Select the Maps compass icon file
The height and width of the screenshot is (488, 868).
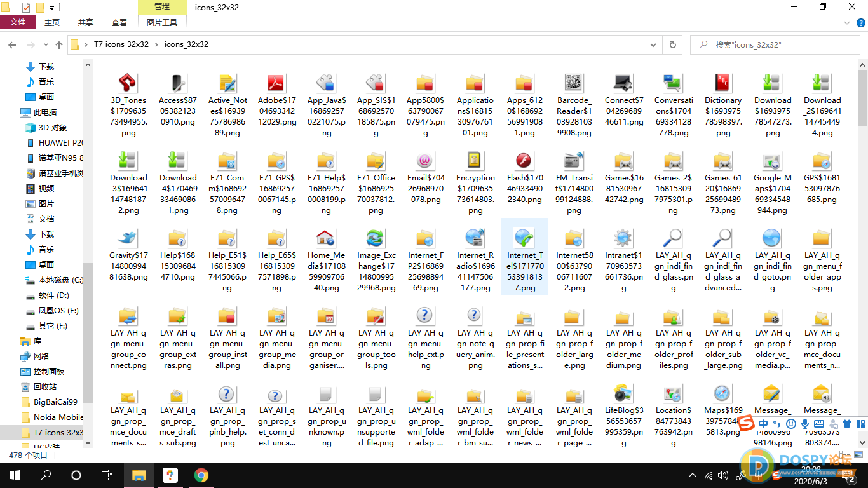[723, 410]
